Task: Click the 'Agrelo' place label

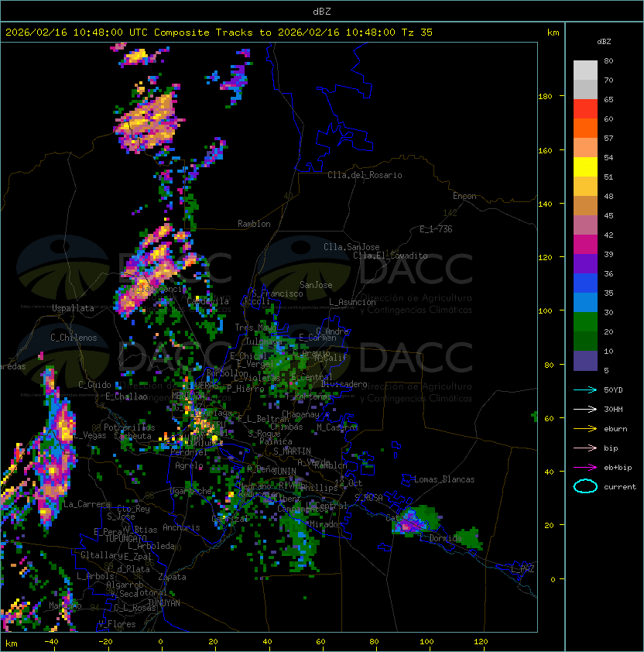Action: 189,465
